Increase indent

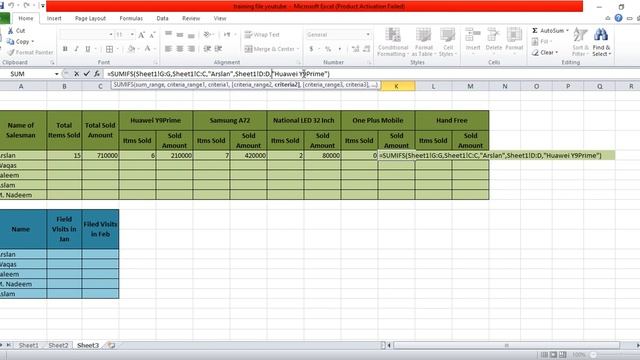(218, 49)
